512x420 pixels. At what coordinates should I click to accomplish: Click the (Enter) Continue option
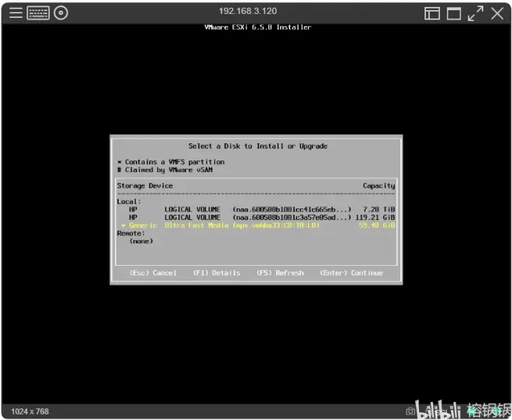[x=351, y=273]
